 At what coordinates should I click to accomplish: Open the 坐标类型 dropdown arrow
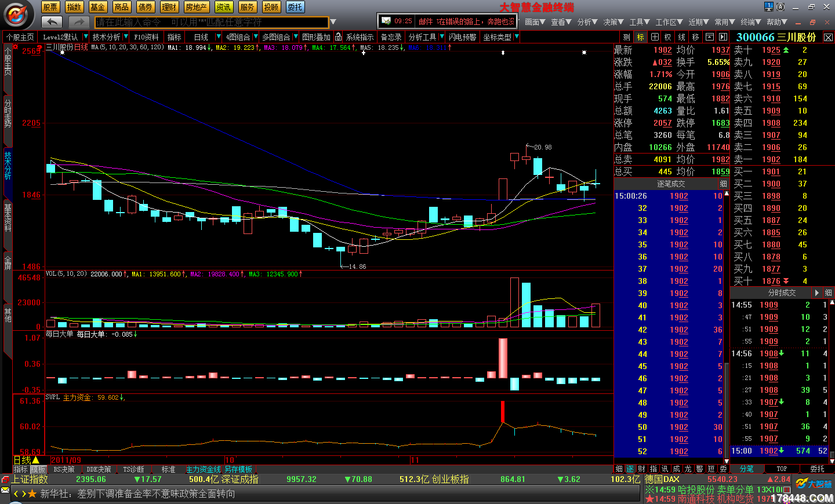point(516,36)
